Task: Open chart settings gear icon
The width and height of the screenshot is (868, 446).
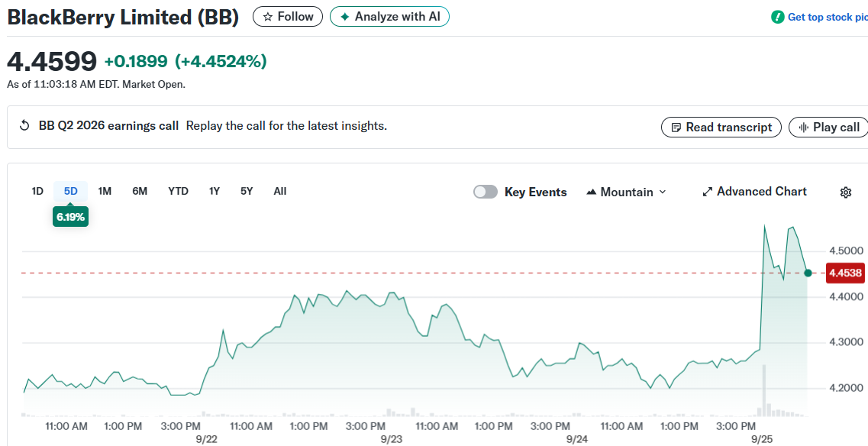Action: pos(845,192)
